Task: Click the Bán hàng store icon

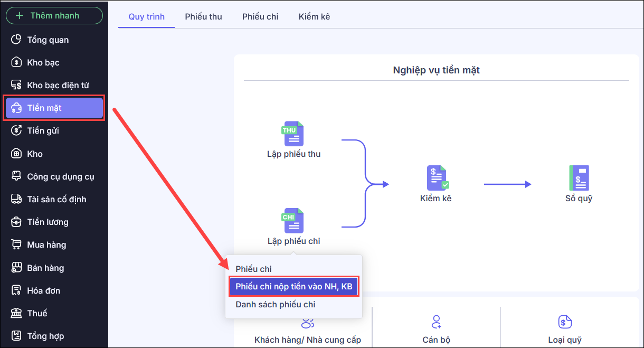Action: 17,268
